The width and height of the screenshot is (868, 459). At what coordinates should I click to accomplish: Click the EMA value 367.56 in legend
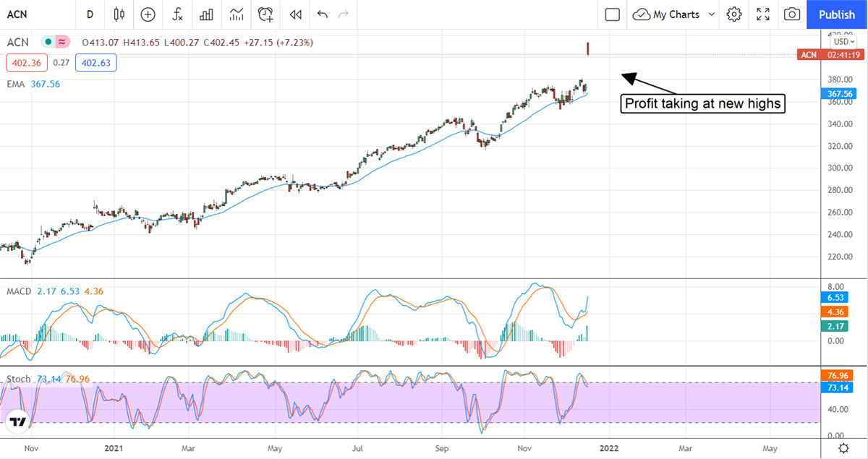46,84
